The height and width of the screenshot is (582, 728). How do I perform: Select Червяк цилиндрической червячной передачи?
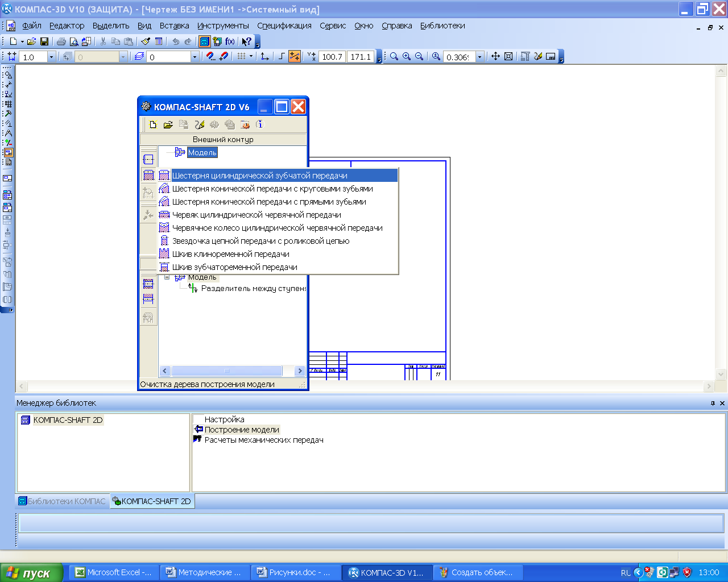click(x=278, y=215)
